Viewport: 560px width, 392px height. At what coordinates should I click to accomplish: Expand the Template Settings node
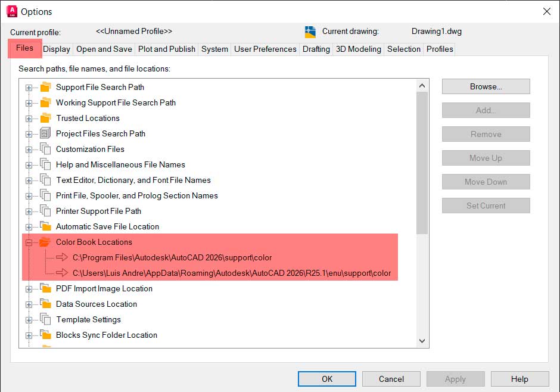29,320
